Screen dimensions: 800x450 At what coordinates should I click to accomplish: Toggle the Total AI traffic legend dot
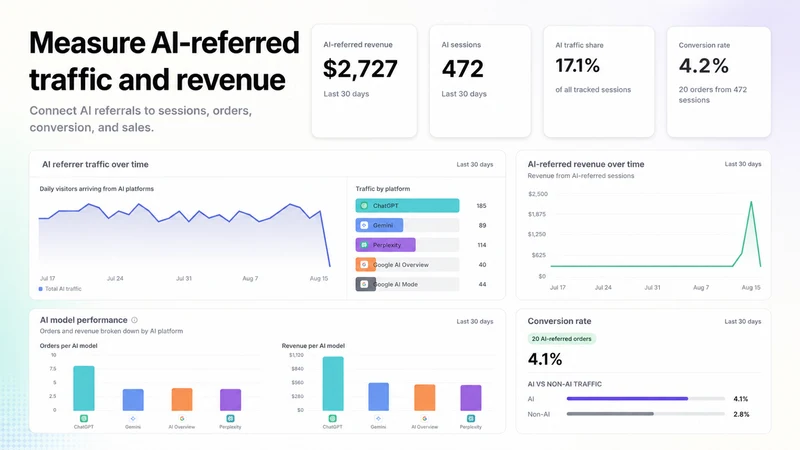41,289
